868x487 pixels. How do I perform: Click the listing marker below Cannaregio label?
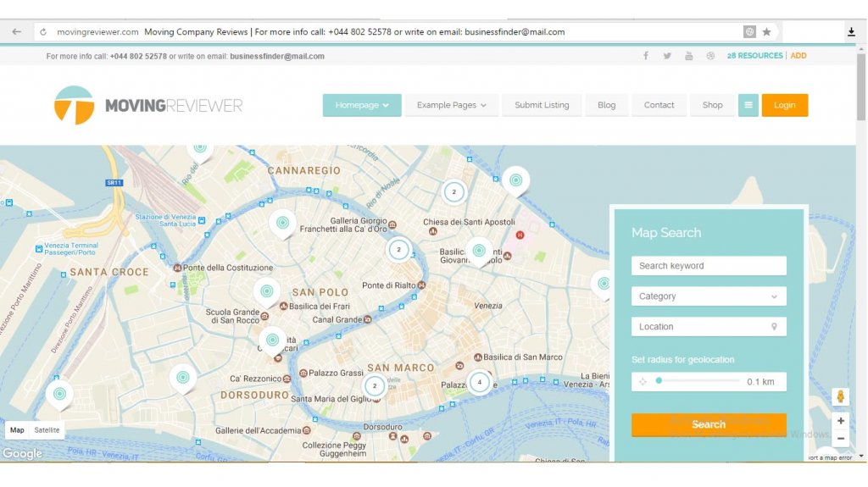[x=282, y=224]
